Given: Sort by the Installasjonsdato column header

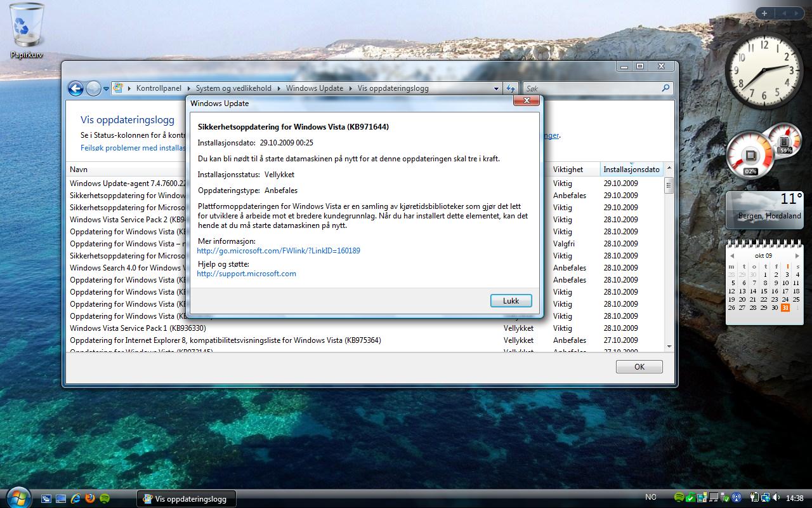Looking at the screenshot, I should (631, 170).
